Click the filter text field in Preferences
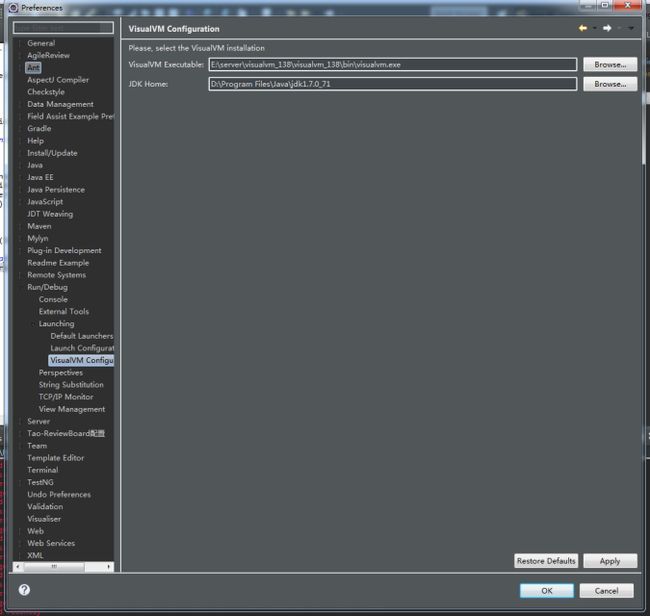The image size is (650, 616). click(63, 27)
